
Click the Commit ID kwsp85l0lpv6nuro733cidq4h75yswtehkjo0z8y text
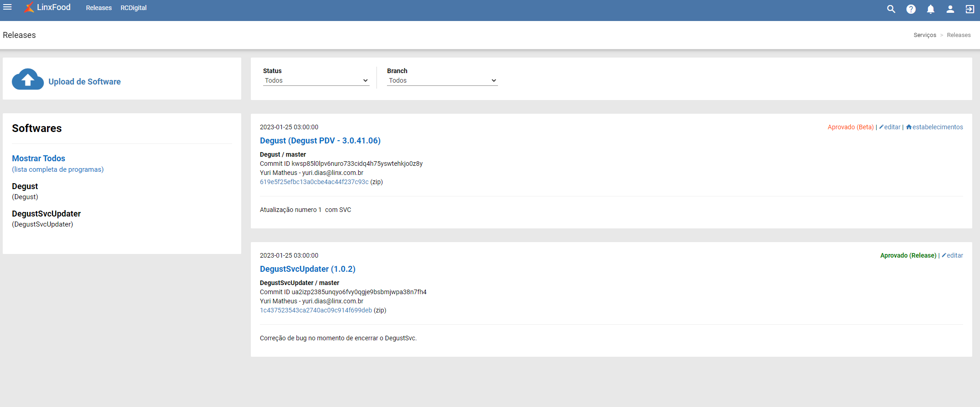tap(341, 164)
